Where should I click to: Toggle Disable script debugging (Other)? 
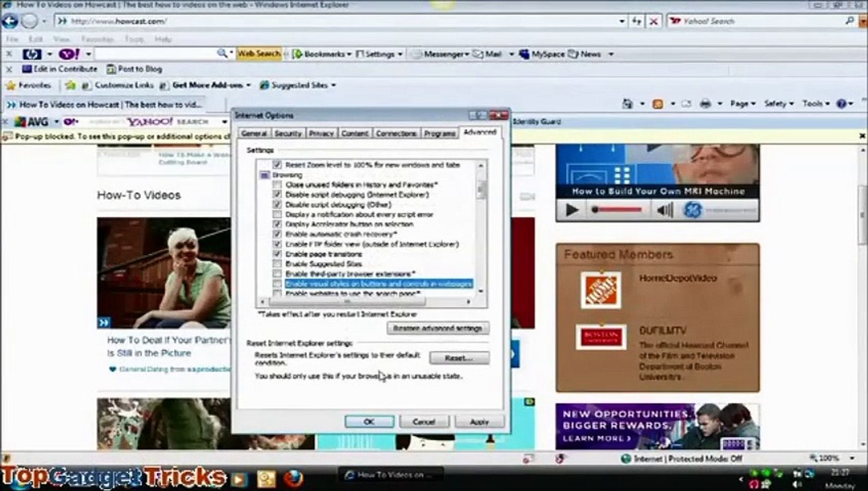coord(277,205)
